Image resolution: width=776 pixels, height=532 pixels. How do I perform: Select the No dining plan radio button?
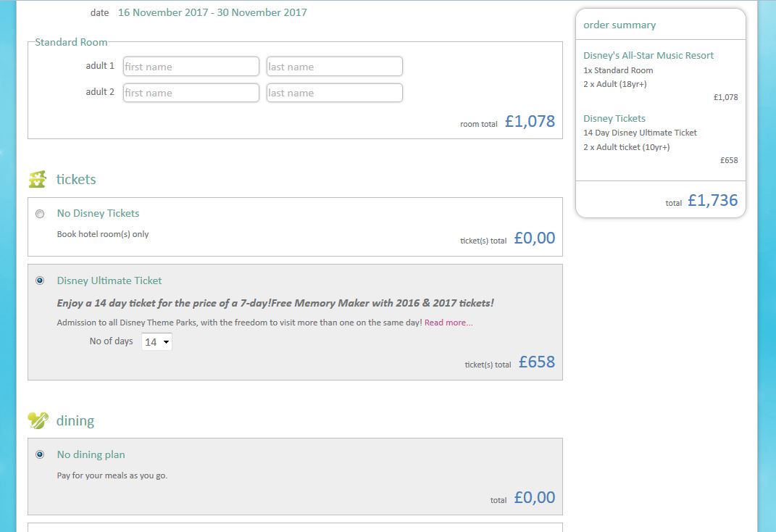tap(40, 454)
